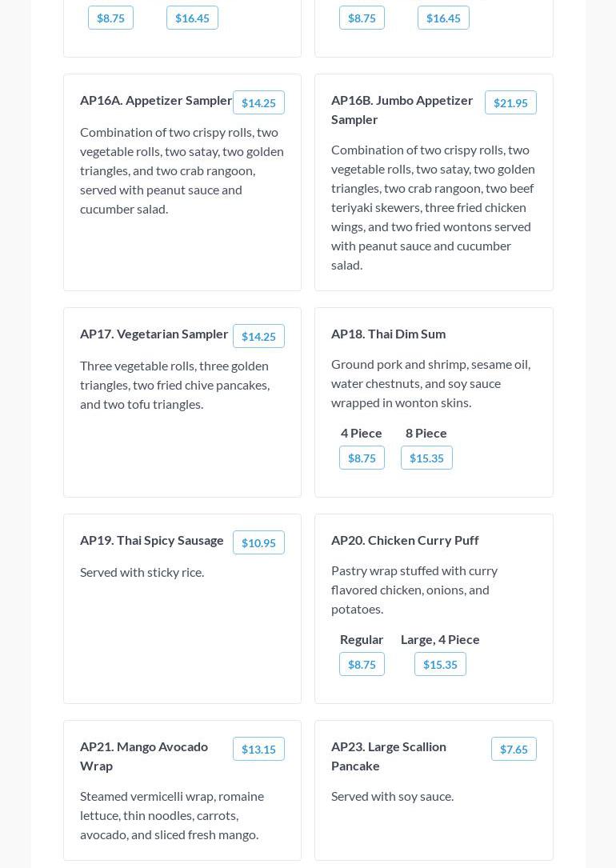Click the $7.65 Large Scallion Pancake price

[514, 749]
